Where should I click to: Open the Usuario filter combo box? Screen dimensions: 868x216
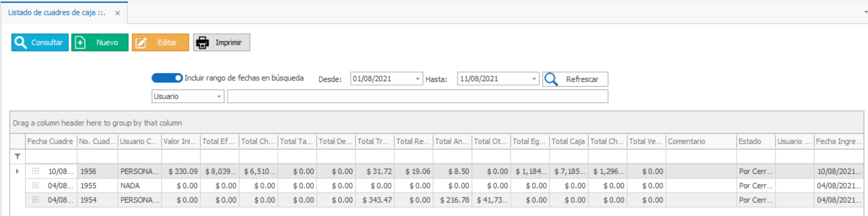(x=188, y=97)
